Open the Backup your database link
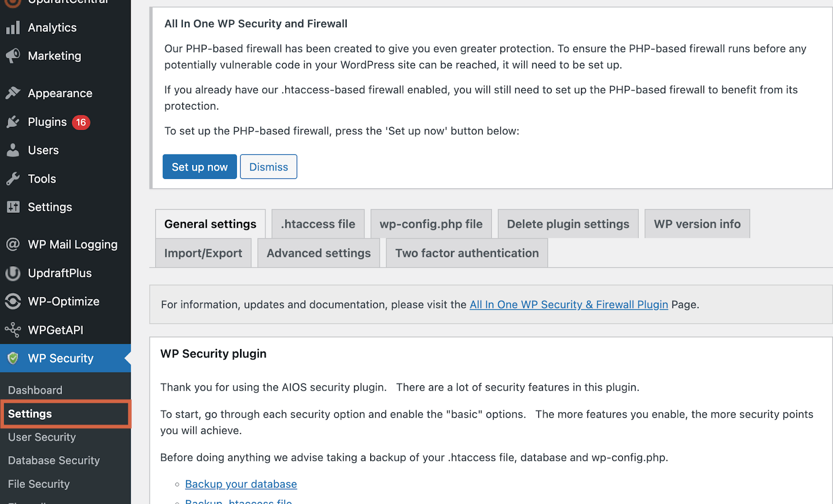Viewport: 833px width, 504px height. [241, 484]
